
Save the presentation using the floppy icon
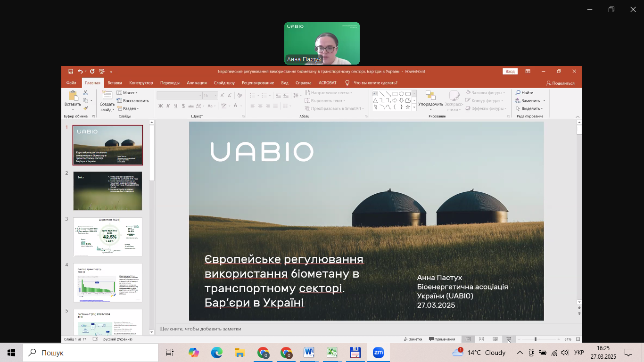coord(71,72)
